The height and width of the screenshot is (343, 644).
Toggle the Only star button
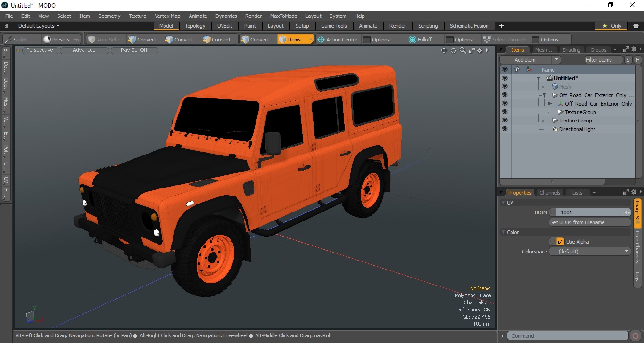pos(612,26)
